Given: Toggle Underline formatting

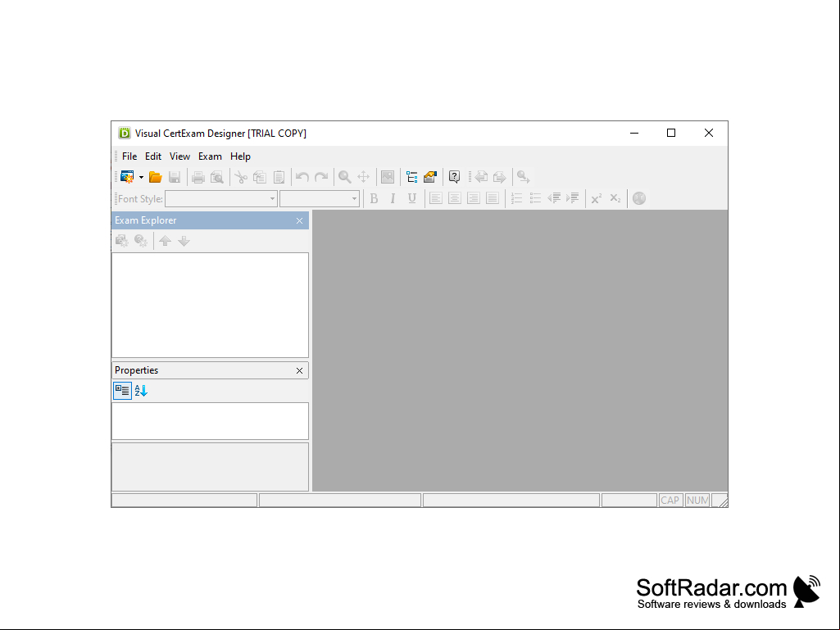Looking at the screenshot, I should point(411,199).
